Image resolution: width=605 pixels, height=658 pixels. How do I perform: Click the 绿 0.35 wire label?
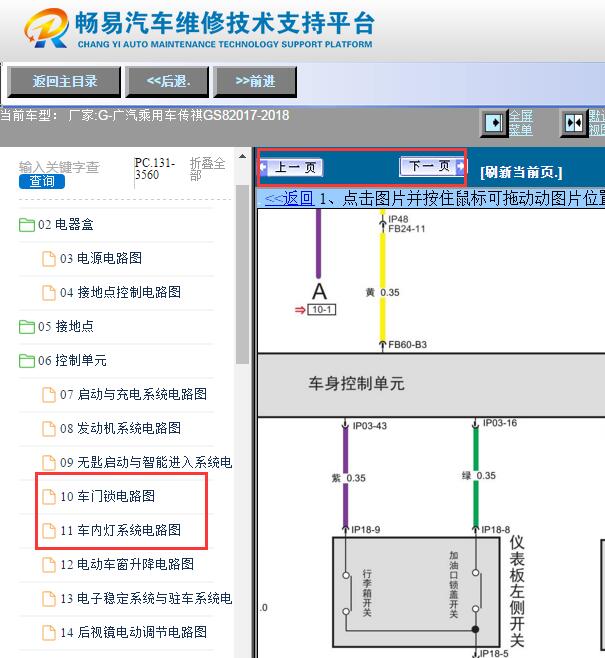tap(479, 475)
